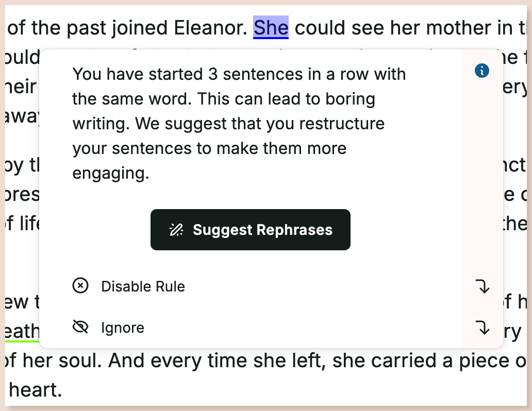Click the name "Eleanor" in the text
The image size is (532, 411).
(210, 27)
